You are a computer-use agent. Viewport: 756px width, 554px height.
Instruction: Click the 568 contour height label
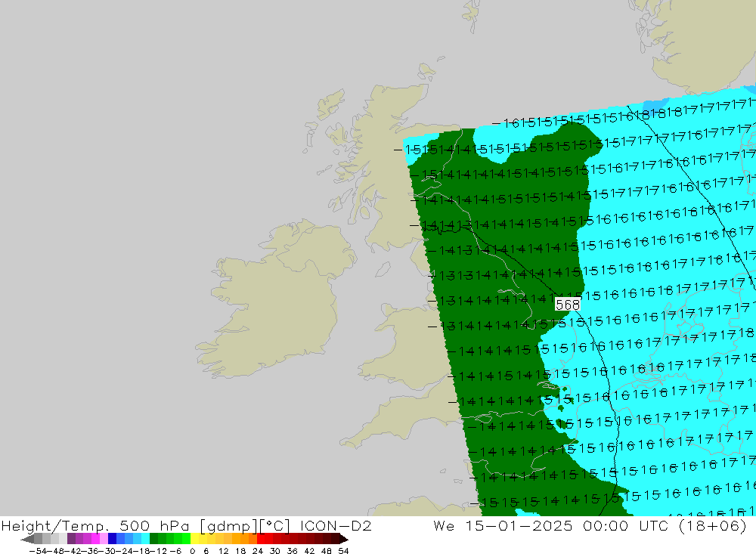(x=568, y=305)
